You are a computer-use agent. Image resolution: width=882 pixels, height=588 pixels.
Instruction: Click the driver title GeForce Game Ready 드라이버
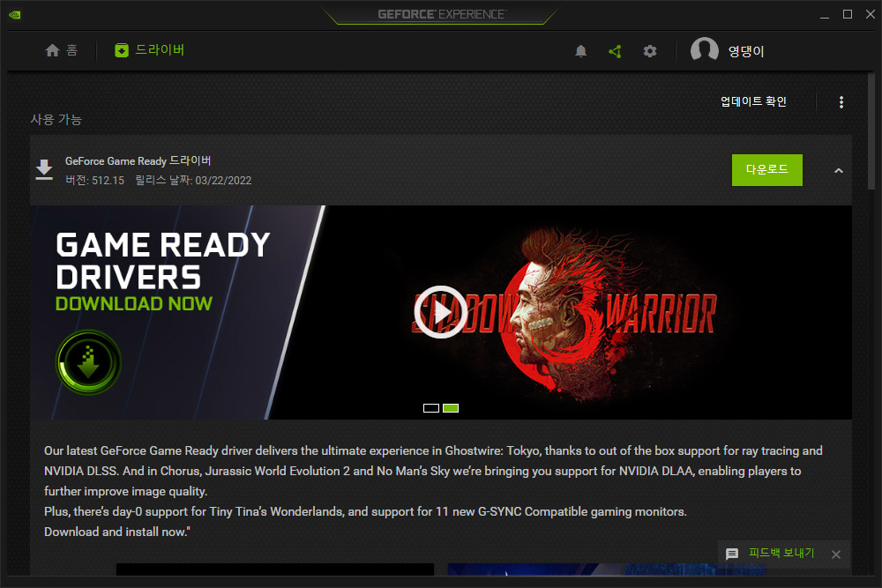click(138, 160)
